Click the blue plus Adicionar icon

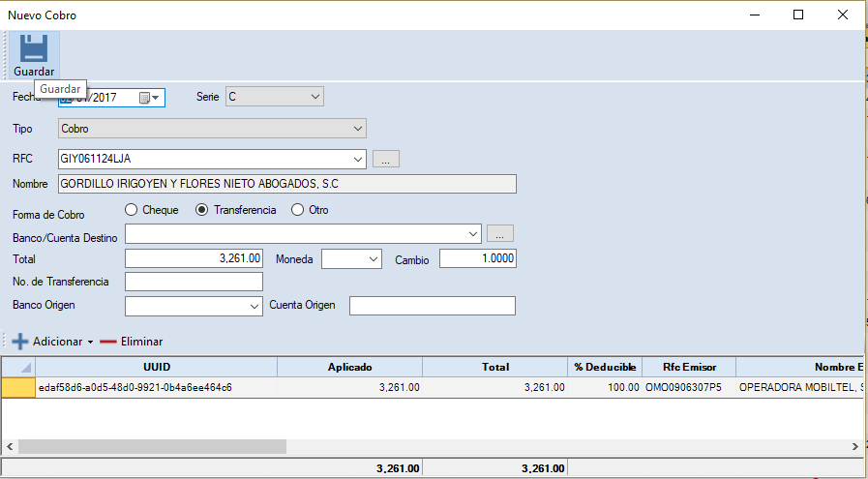(20, 342)
